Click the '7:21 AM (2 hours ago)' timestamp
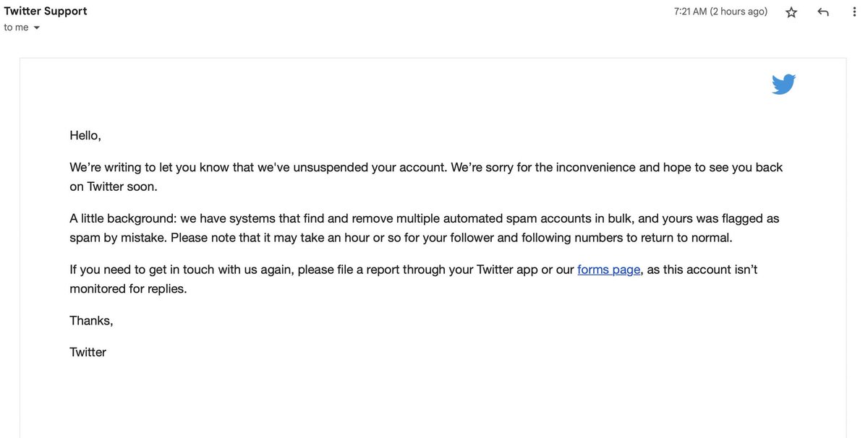This screenshot has width=868, height=438. 720,12
